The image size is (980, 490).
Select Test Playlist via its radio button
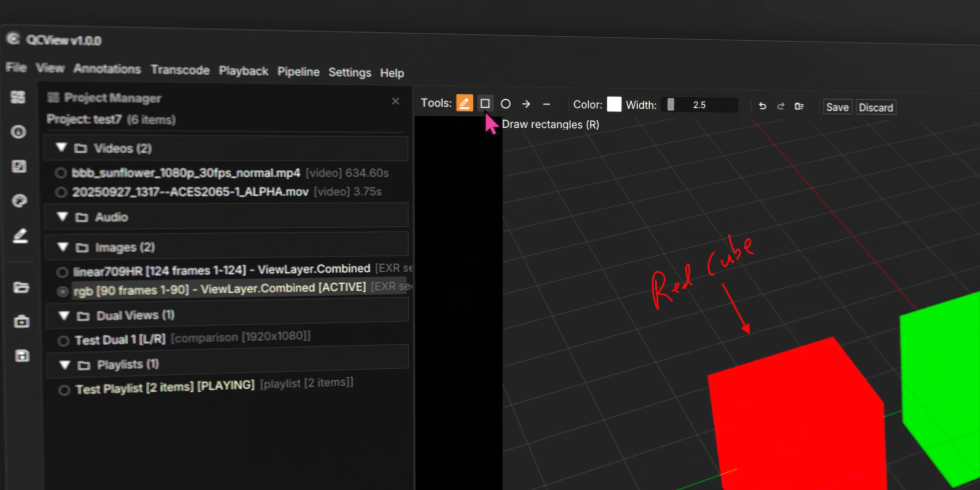(x=64, y=390)
